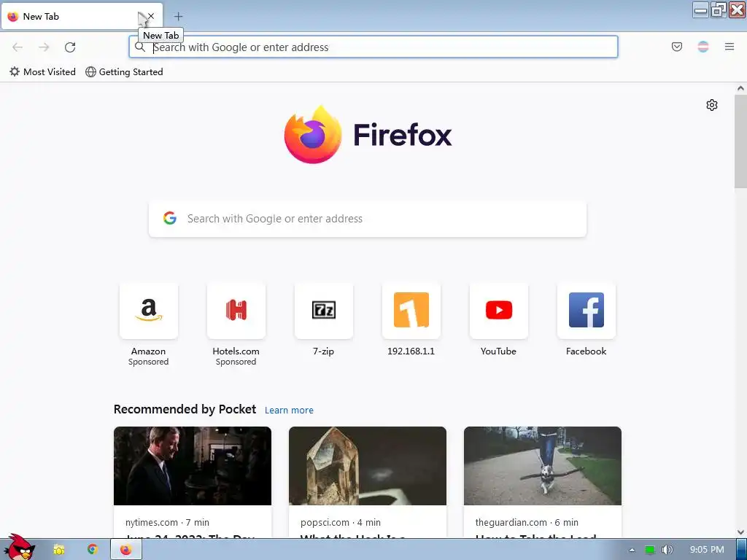
Task: Focus the page's Google search box
Action: click(368, 219)
